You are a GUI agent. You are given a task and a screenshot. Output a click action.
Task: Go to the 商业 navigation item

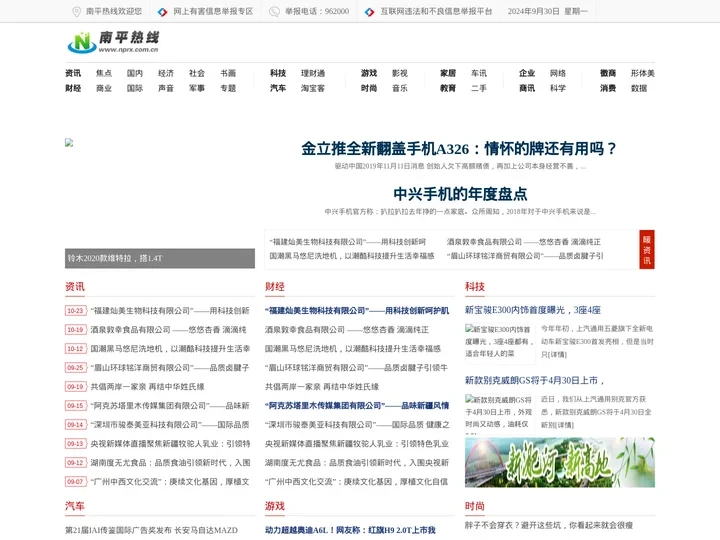point(104,88)
